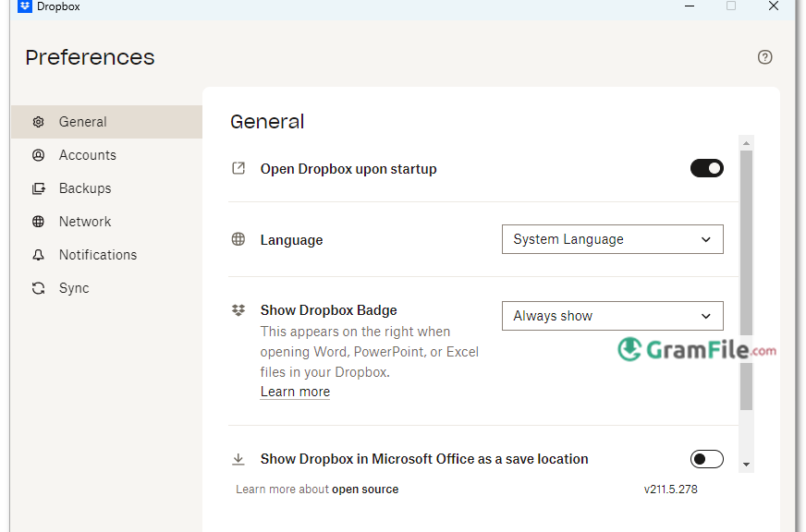This screenshot has width=806, height=532.
Task: Open the Always show badge dropdown
Action: [x=612, y=316]
